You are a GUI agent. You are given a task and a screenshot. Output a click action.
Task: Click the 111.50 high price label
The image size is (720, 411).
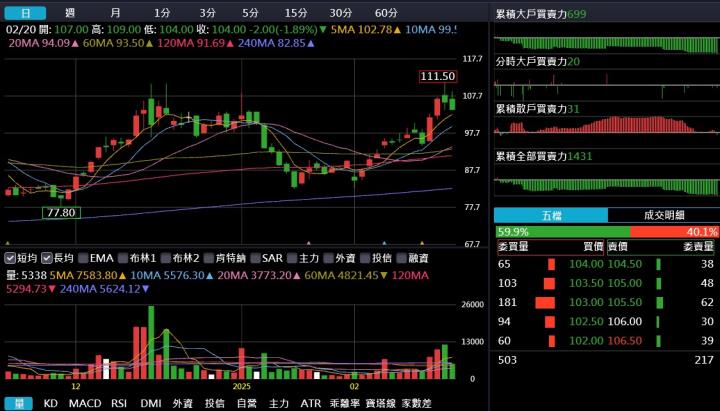[x=438, y=76]
